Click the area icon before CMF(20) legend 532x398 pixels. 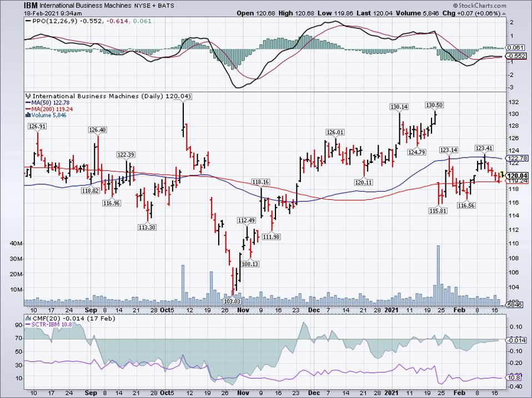point(28,319)
